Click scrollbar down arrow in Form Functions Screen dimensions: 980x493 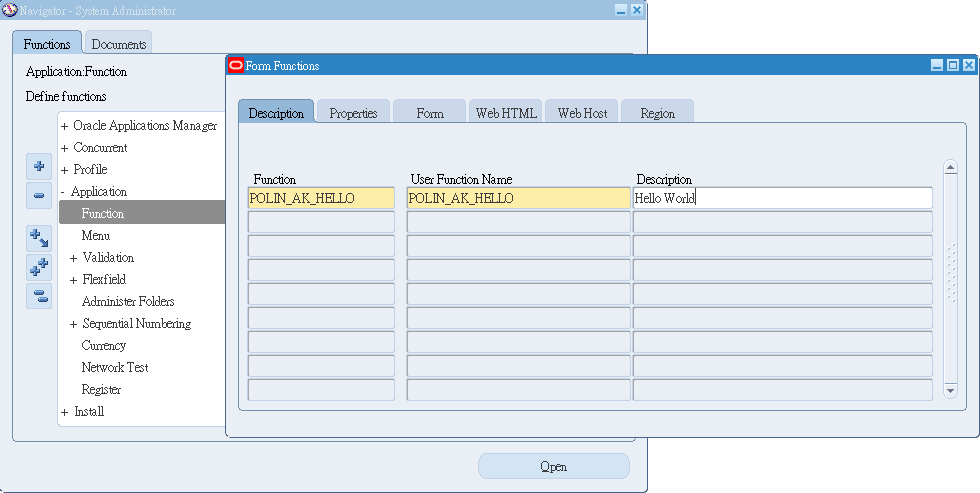pyautogui.click(x=951, y=391)
